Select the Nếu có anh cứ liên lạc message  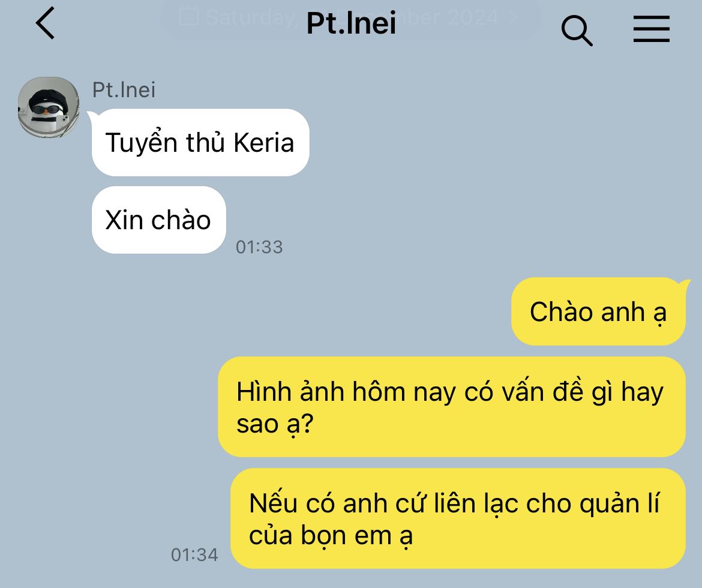click(458, 518)
